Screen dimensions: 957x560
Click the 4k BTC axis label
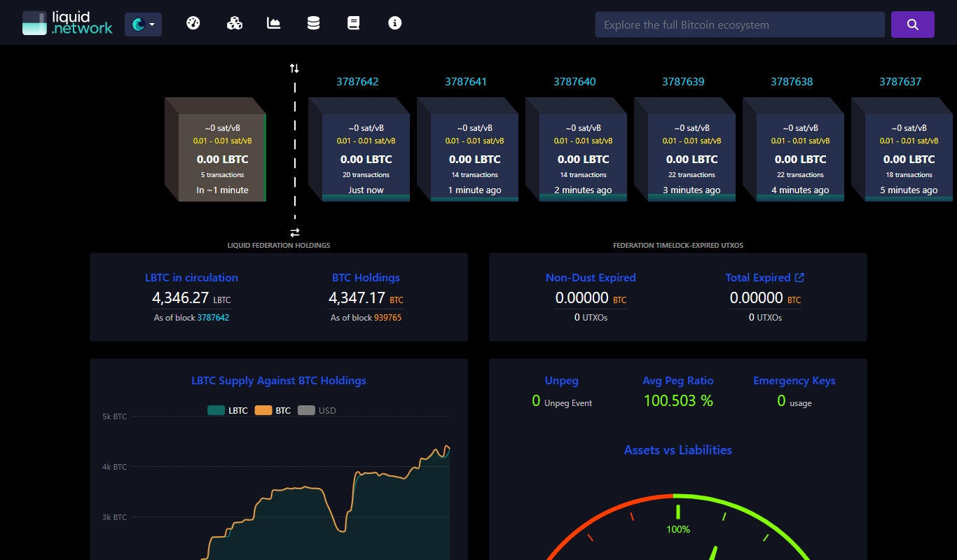tap(114, 467)
